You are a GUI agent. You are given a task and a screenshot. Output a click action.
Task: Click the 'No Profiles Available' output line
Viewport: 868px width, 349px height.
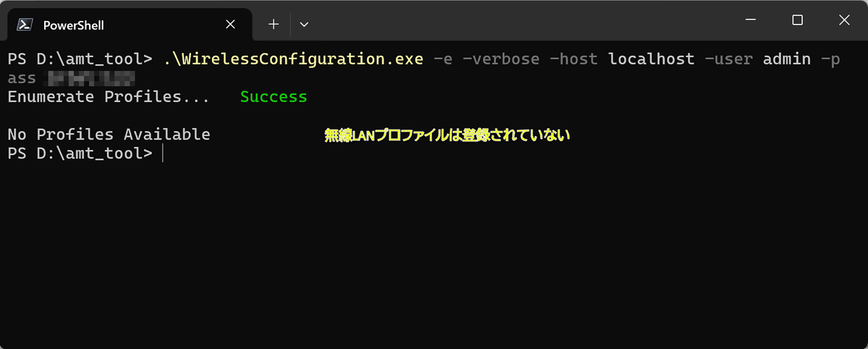point(109,135)
